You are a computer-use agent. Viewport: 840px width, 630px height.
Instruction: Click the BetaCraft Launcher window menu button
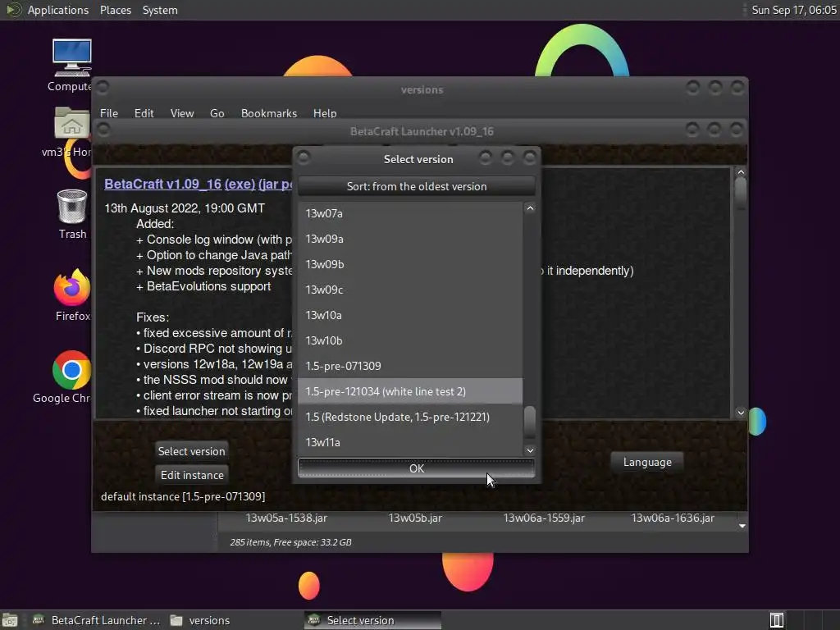[103, 130]
